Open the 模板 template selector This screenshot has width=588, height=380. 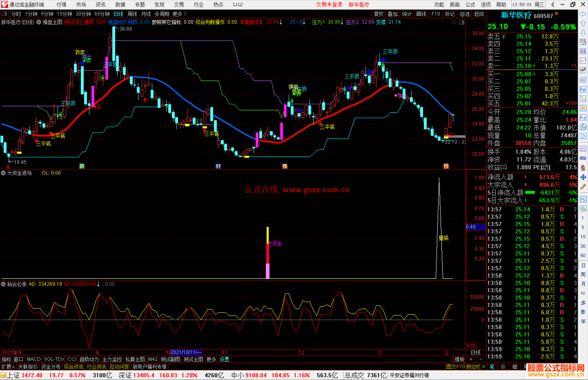pyautogui.click(x=460, y=360)
